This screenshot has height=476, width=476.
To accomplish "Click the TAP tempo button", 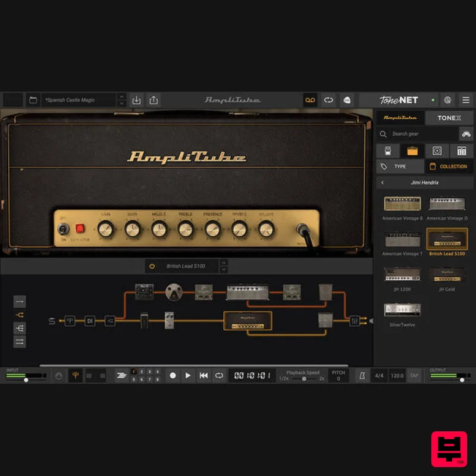I will [415, 375].
